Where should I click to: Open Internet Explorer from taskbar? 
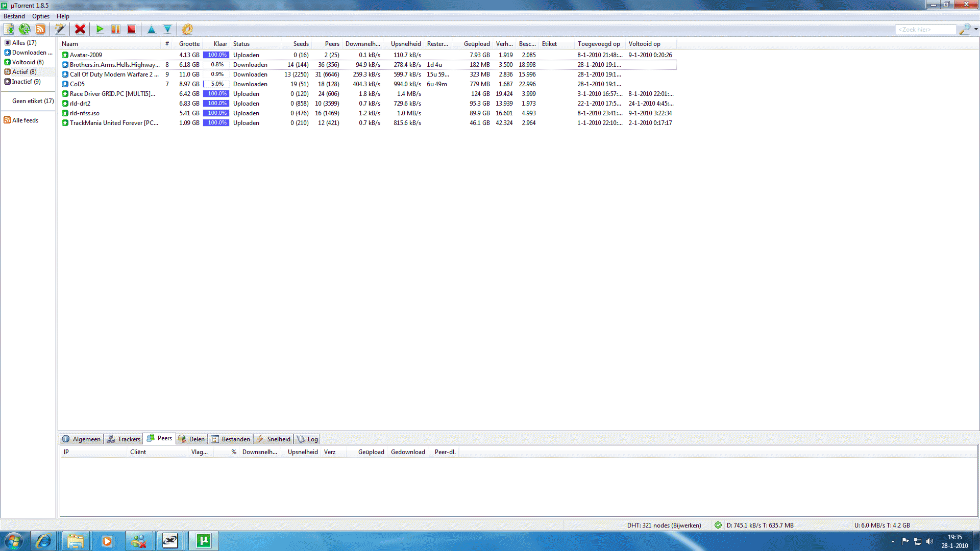[43, 541]
